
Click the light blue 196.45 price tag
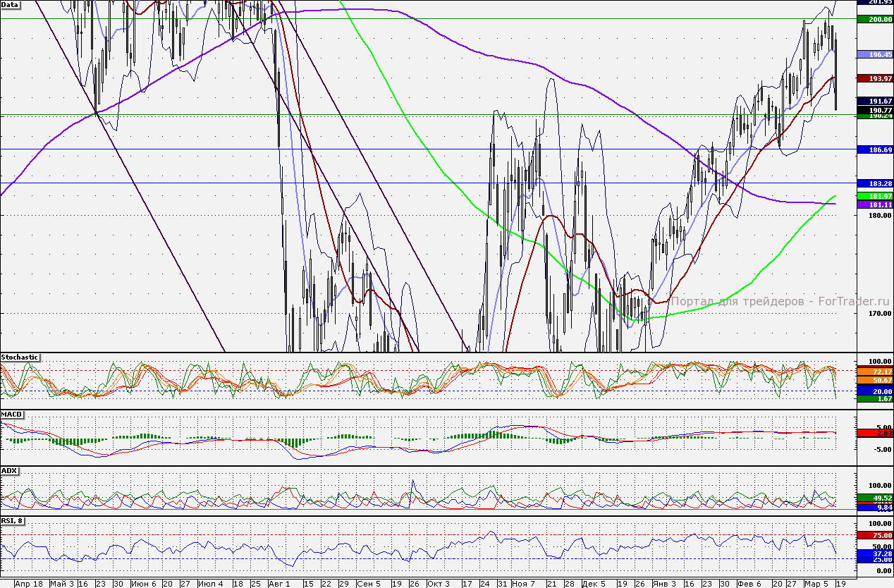point(874,54)
